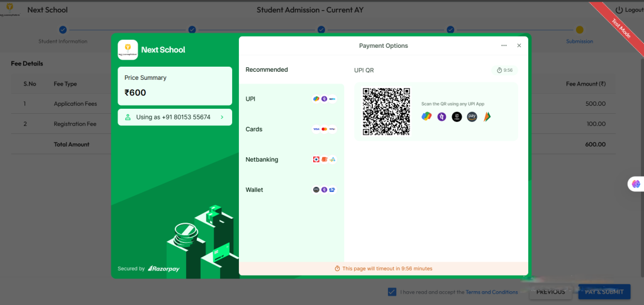Click the PhonePe icon beside the QR code
Screen dimensions: 644x305
(441, 117)
